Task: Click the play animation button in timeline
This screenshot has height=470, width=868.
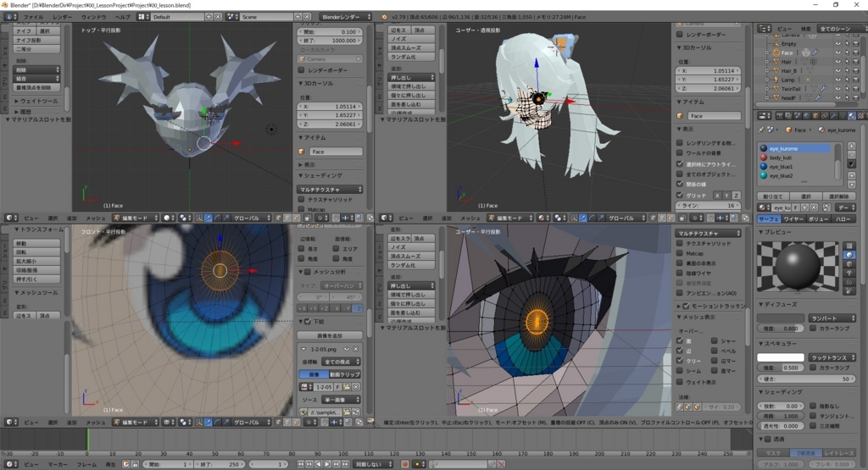Action: click(x=327, y=464)
